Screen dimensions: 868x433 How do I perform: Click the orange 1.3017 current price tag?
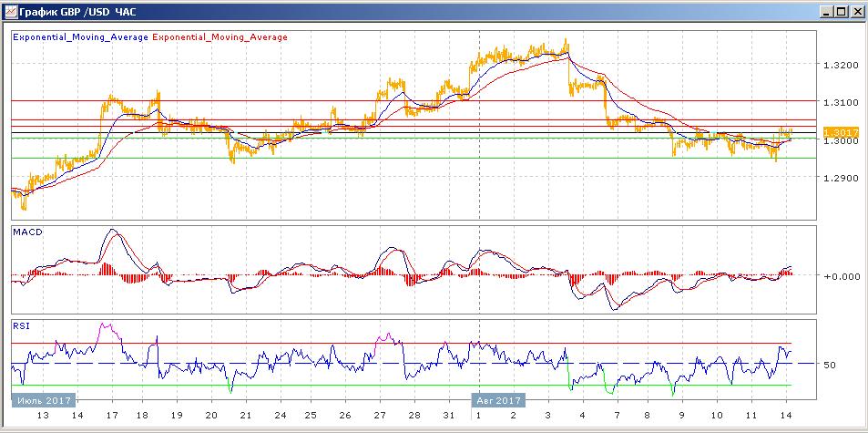click(841, 133)
